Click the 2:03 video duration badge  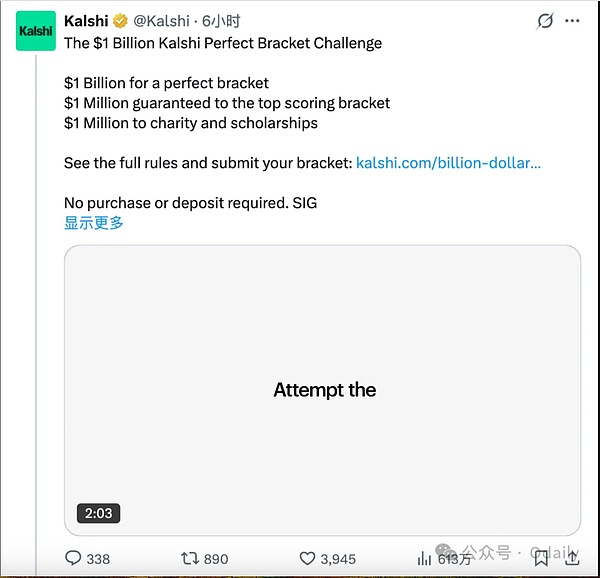point(98,513)
